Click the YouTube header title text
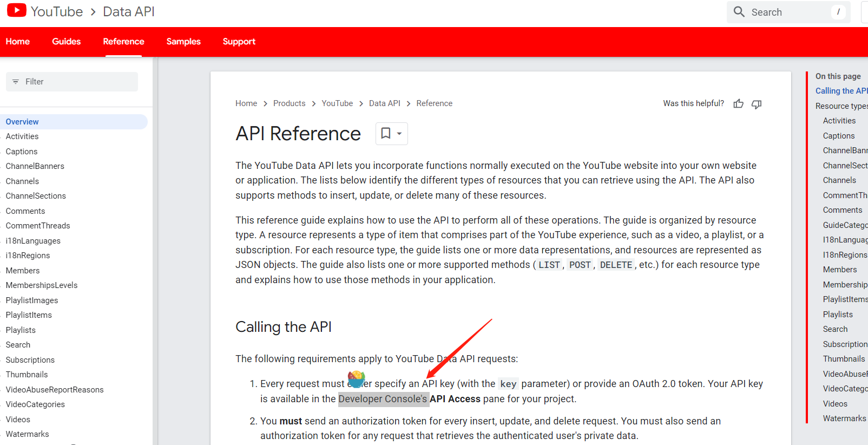 point(57,11)
